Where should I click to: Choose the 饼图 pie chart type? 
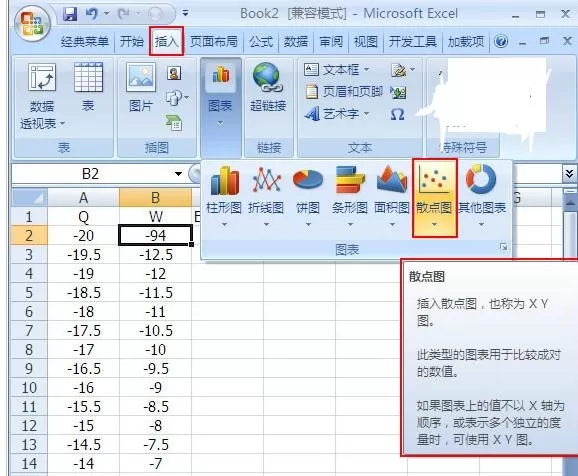[x=308, y=198]
